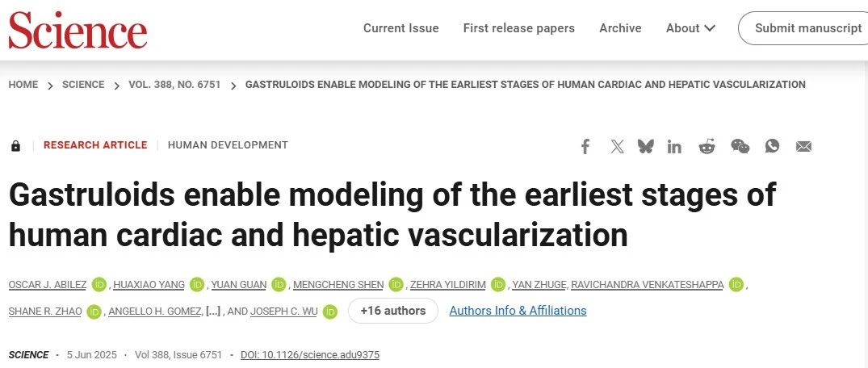Share article on Facebook
This screenshot has height=368, width=868.
pyautogui.click(x=585, y=146)
